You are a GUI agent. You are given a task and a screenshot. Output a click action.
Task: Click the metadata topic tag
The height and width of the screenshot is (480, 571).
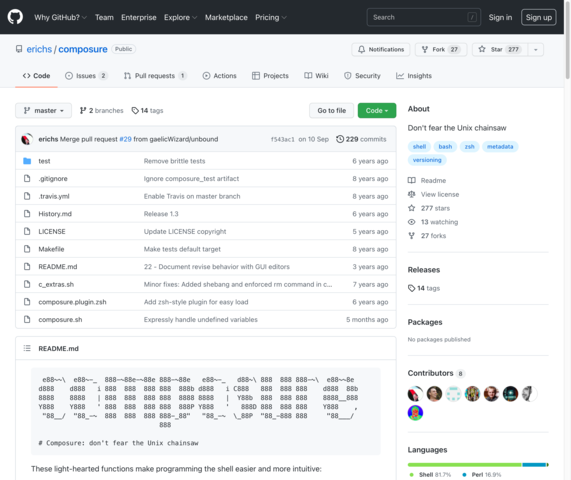[x=500, y=146]
